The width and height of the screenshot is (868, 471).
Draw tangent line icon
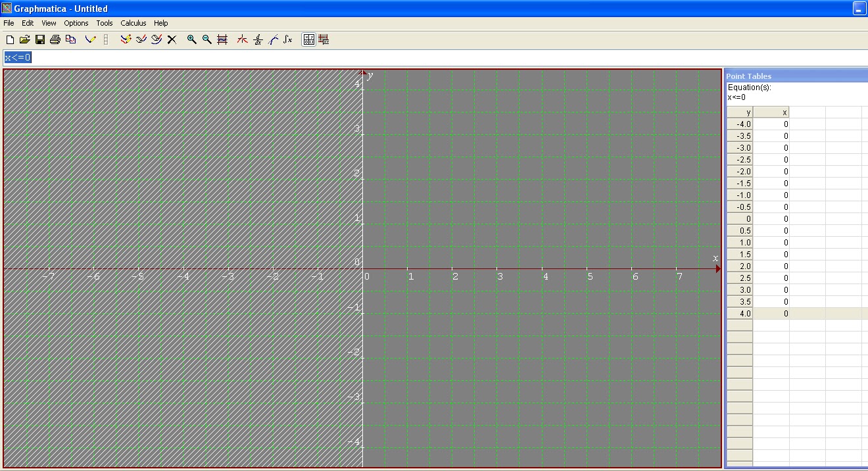(x=273, y=39)
